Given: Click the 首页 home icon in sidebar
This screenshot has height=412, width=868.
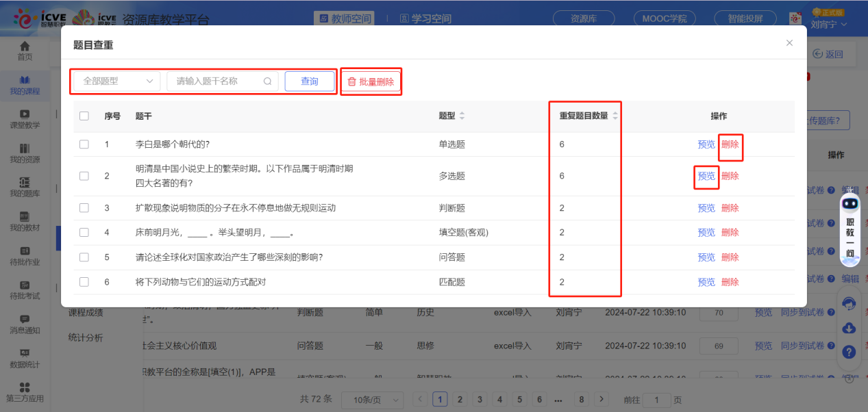Looking at the screenshot, I should (25, 47).
